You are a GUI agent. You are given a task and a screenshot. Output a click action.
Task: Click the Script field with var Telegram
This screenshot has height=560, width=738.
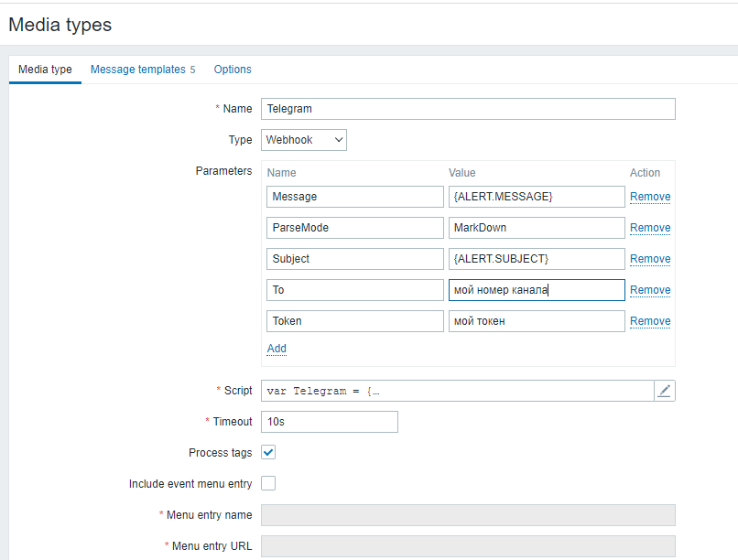coord(457,391)
